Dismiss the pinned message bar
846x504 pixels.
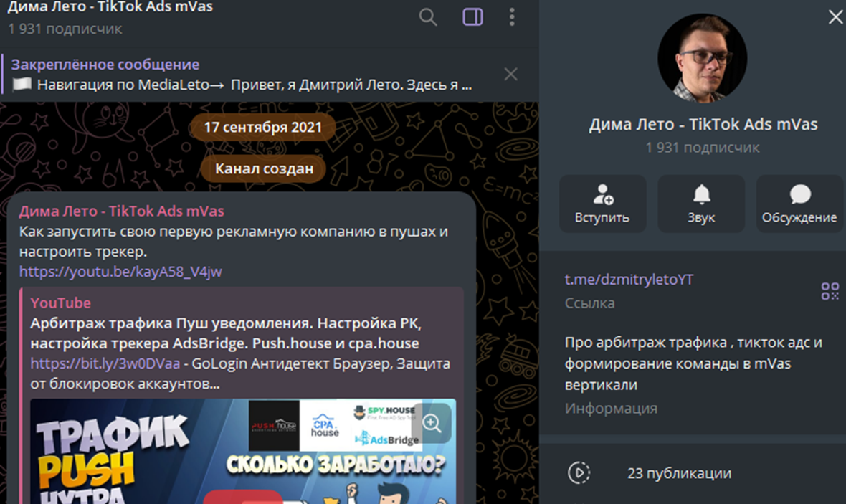pos(510,74)
